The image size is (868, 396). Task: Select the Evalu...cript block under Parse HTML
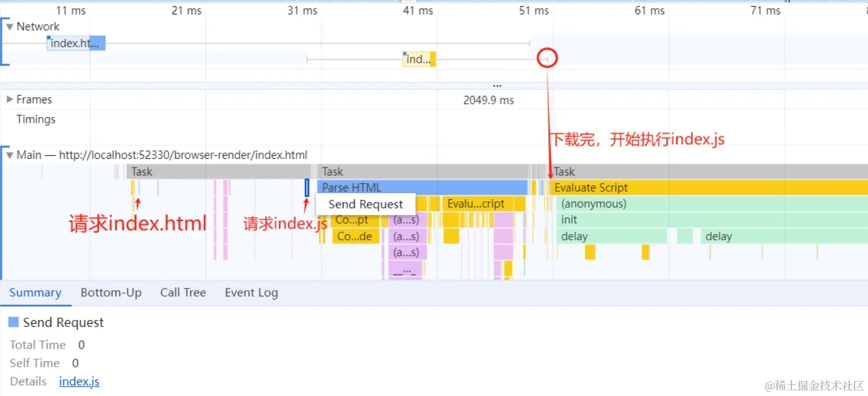coord(483,204)
